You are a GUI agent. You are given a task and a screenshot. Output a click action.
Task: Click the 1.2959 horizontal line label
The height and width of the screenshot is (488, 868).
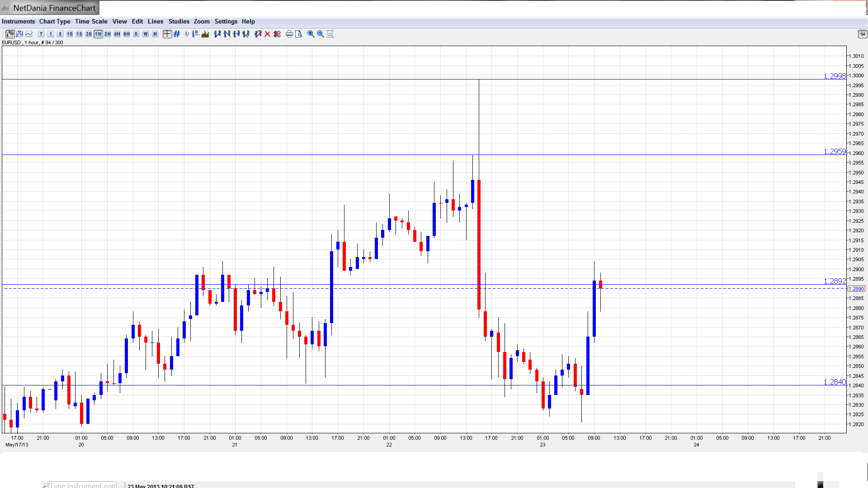[835, 152]
